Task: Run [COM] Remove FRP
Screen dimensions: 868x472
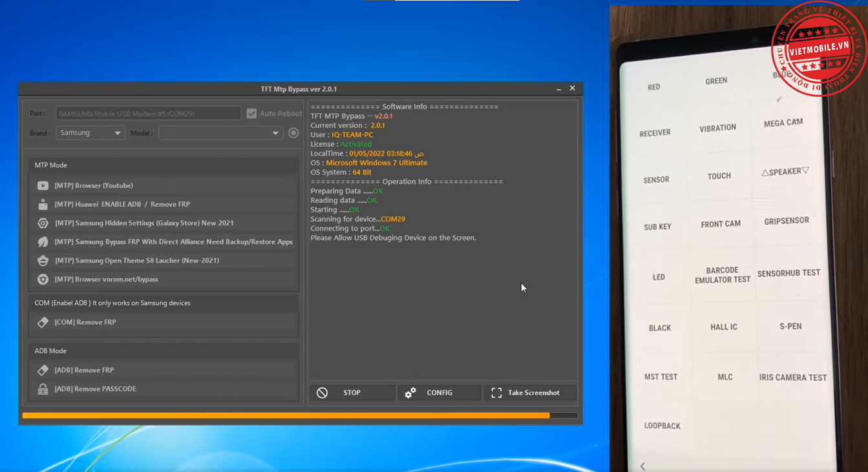Action: coord(164,322)
